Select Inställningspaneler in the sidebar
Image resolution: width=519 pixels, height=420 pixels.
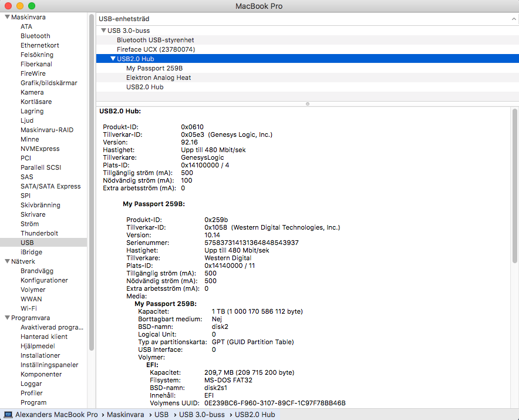[49, 365]
